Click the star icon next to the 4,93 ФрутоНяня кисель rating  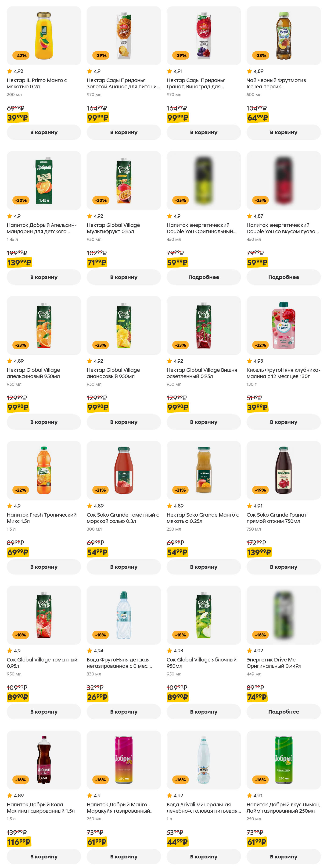249,361
